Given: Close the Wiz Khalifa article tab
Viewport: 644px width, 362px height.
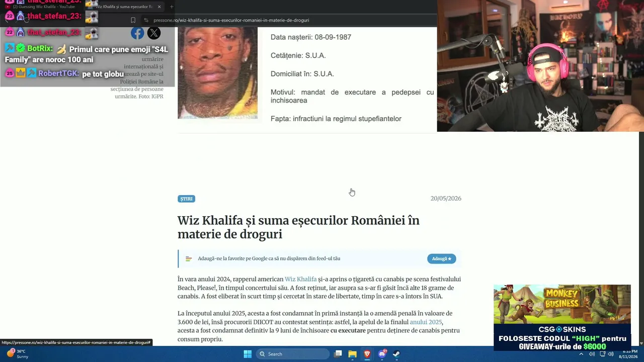Looking at the screenshot, I should click(x=159, y=7).
